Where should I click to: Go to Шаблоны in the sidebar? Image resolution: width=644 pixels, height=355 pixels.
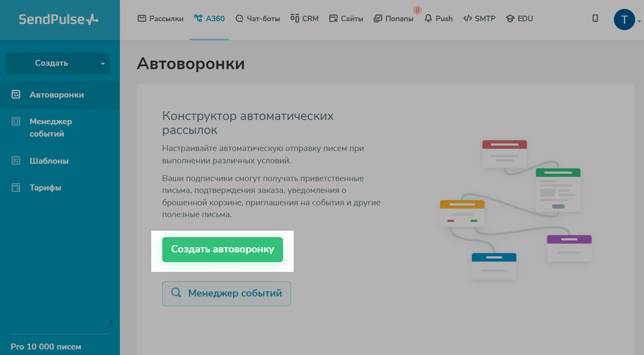coord(49,161)
